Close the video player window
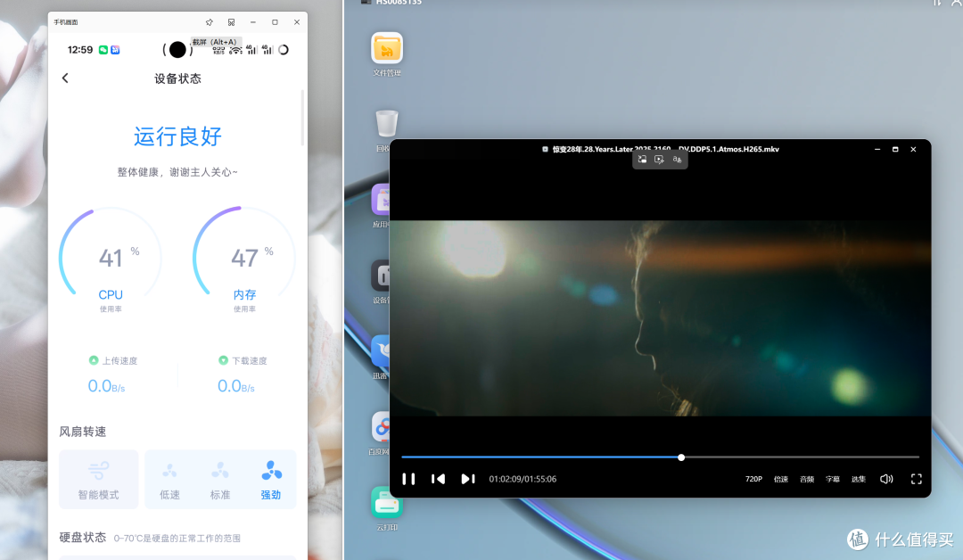 point(913,149)
